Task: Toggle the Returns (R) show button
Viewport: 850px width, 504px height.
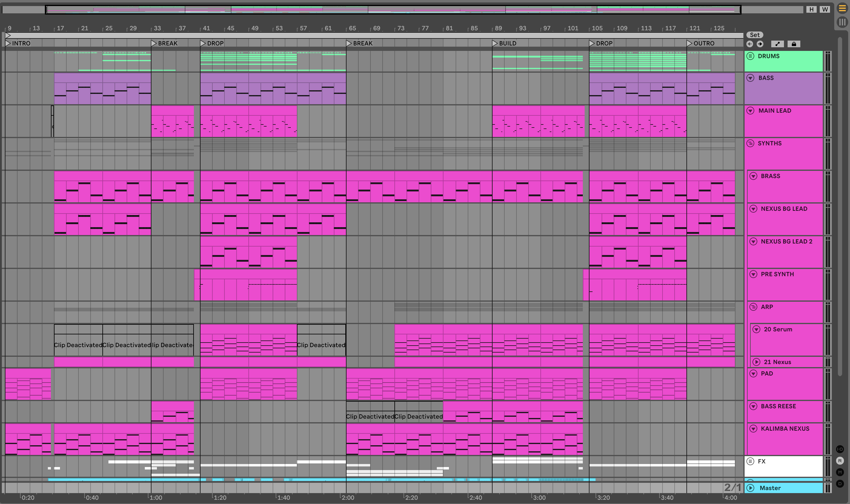Action: point(840,461)
